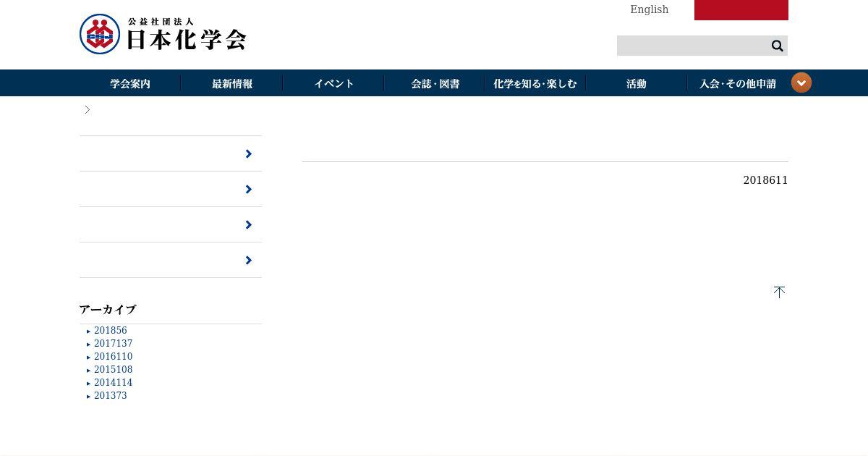Open the 会誌・図書 menu

[435, 83]
